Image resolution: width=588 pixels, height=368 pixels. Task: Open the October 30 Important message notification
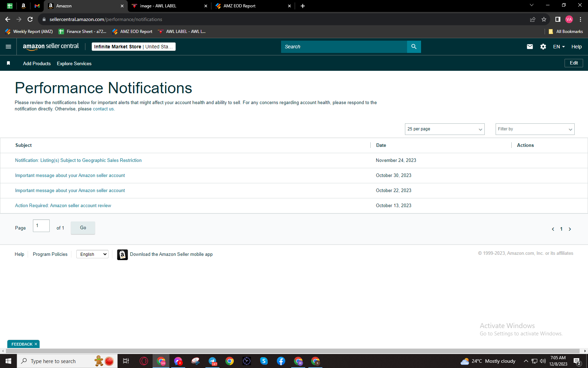click(70, 176)
